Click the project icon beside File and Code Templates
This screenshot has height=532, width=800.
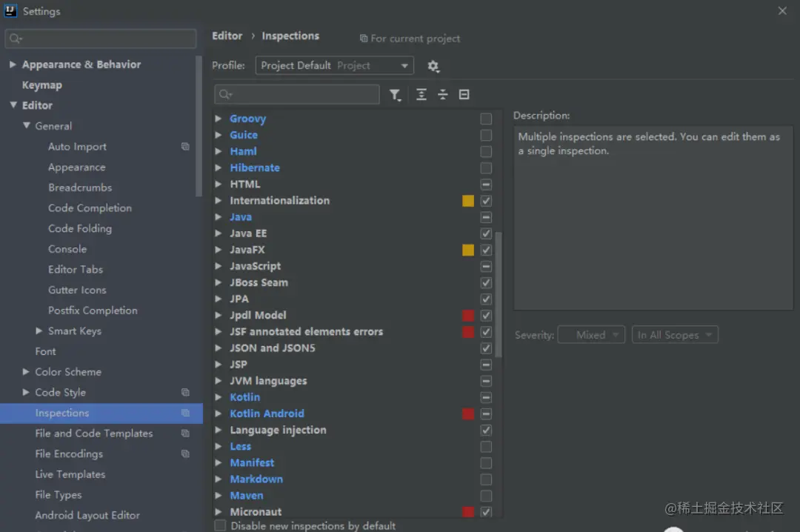(185, 433)
